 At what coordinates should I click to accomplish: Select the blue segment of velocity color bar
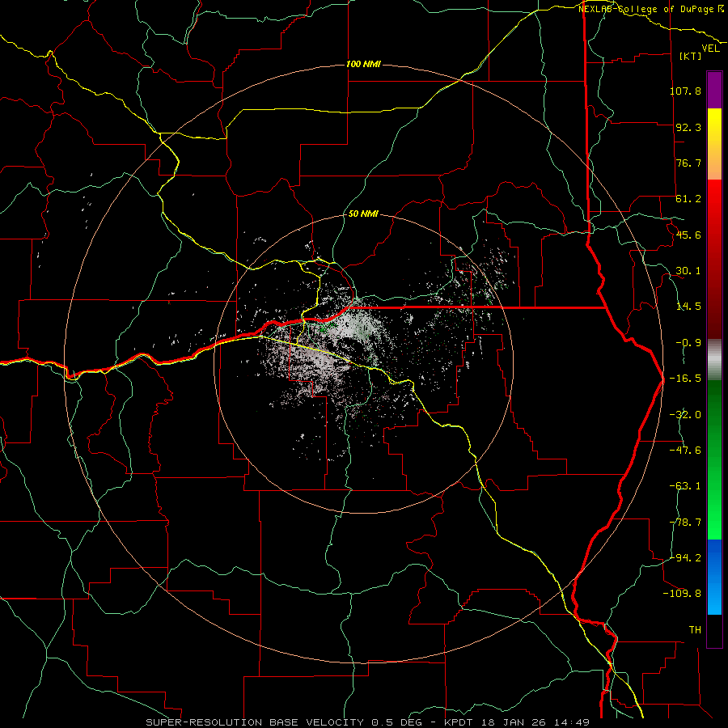click(714, 577)
